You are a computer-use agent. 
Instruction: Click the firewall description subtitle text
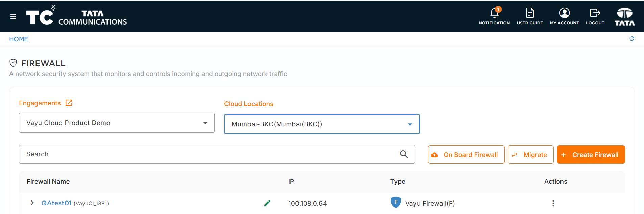pyautogui.click(x=148, y=74)
